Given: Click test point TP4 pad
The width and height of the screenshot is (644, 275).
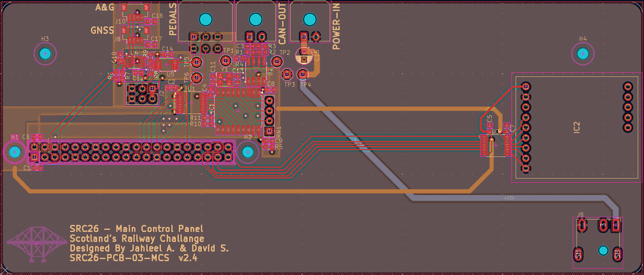Looking at the screenshot, I should [303, 75].
